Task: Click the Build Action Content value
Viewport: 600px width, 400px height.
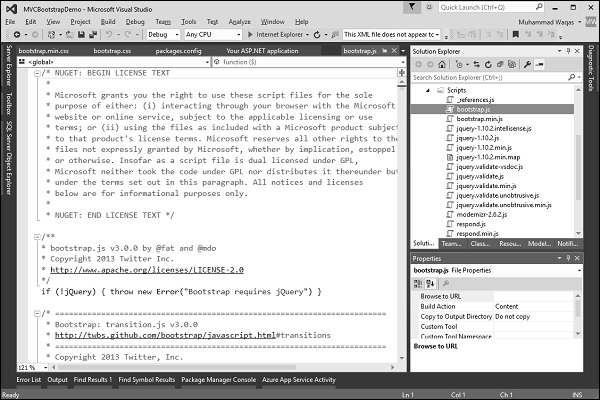Action: [534, 307]
